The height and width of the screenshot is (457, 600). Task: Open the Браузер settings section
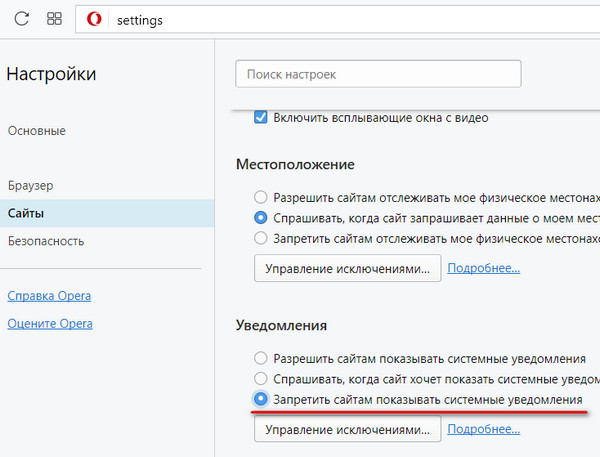click(x=30, y=186)
